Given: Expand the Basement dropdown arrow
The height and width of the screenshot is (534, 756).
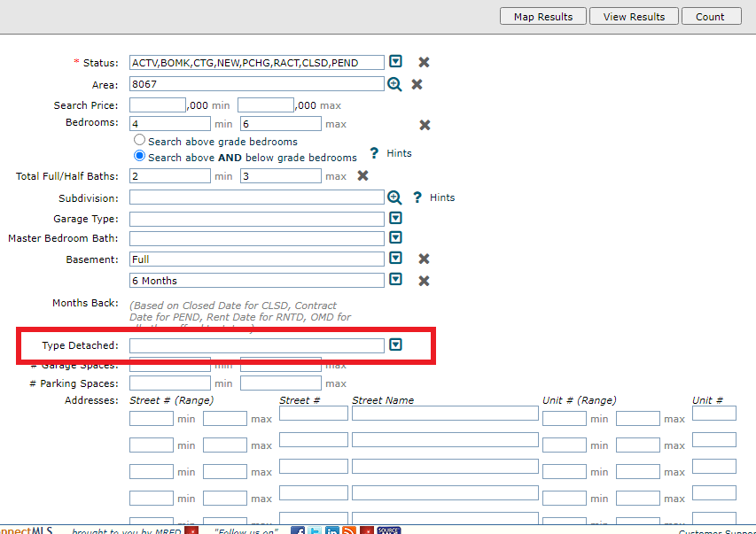Looking at the screenshot, I should [395, 258].
